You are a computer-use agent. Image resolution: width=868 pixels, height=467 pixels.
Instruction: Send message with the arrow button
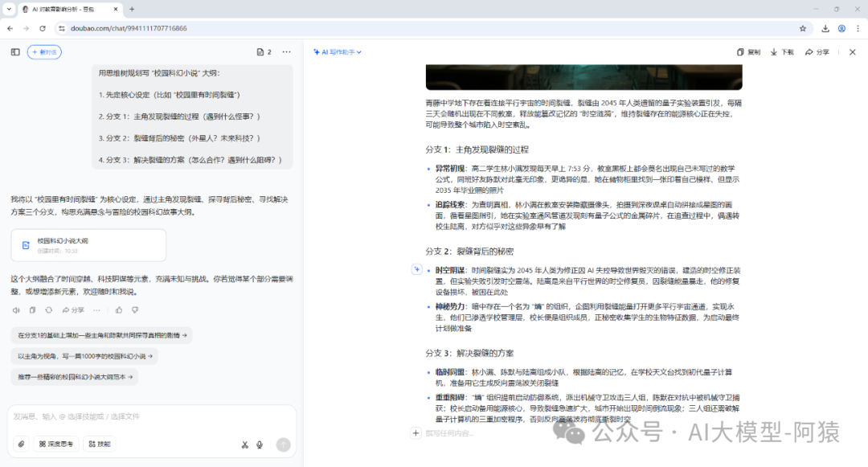tap(284, 444)
